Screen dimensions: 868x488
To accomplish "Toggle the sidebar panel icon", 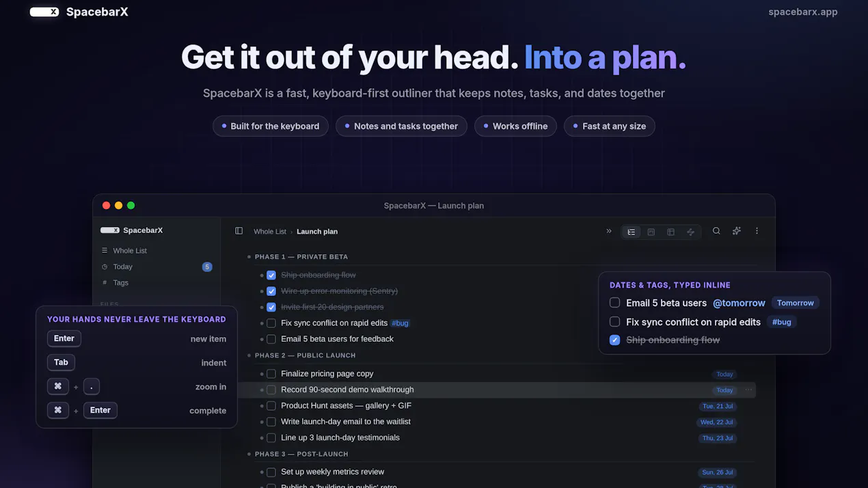I will pyautogui.click(x=239, y=231).
